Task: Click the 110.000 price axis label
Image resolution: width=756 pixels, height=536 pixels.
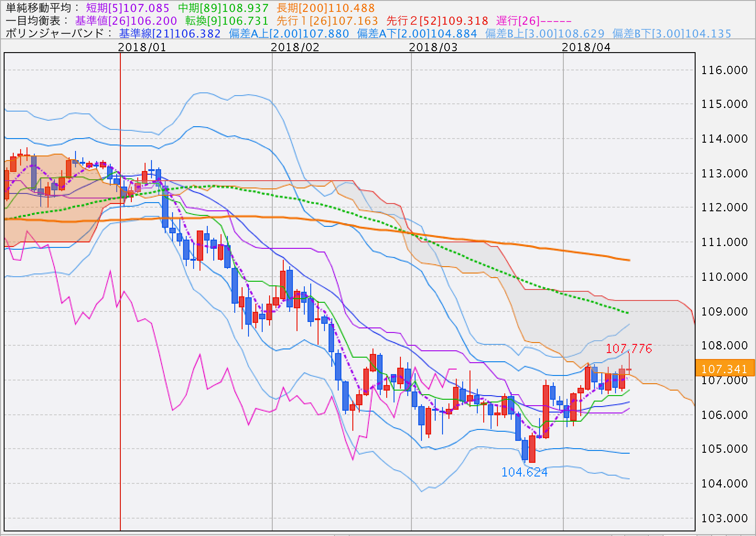Action: point(724,277)
